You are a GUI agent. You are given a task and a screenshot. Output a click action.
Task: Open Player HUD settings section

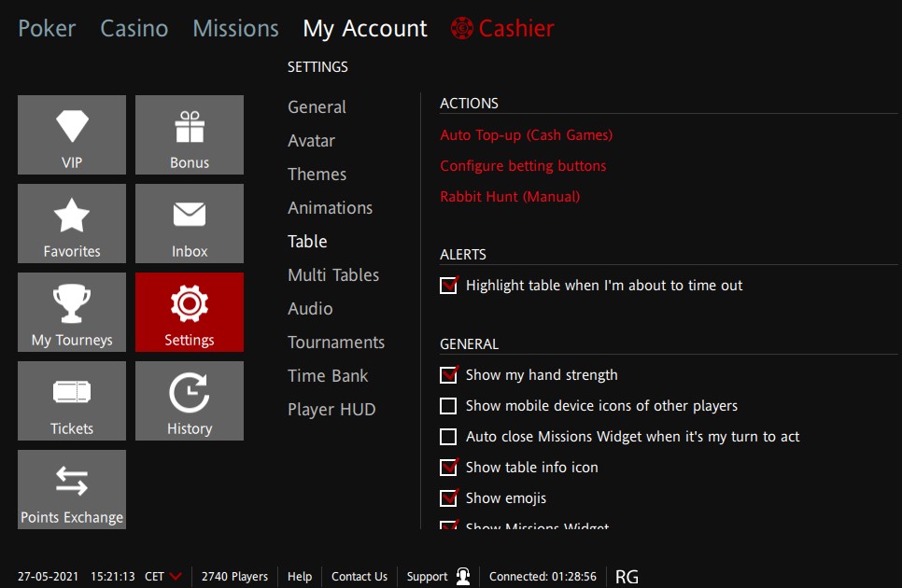point(331,409)
